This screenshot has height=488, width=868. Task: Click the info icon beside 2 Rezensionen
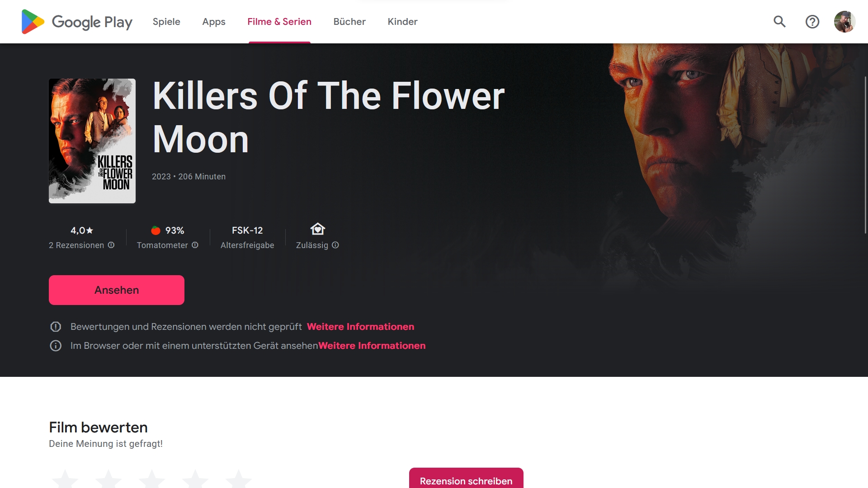coord(111,245)
